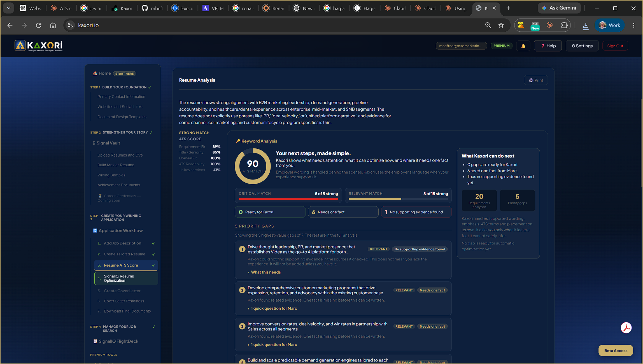Go to the browser home page
643x364 pixels.
53,25
